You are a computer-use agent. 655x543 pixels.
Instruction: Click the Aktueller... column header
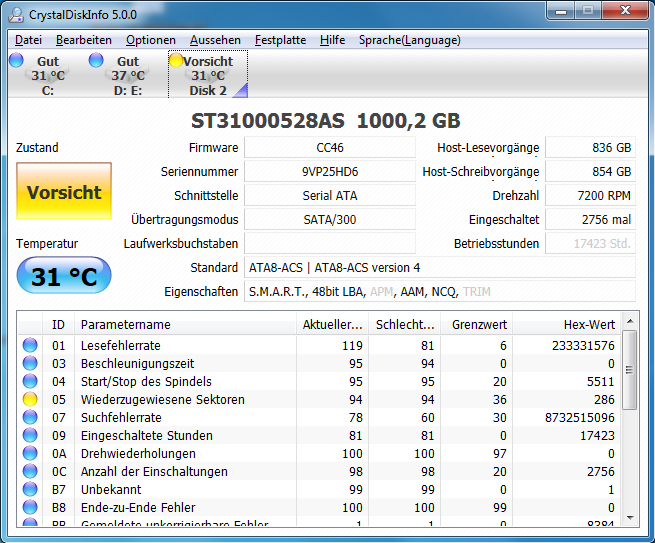pos(333,325)
